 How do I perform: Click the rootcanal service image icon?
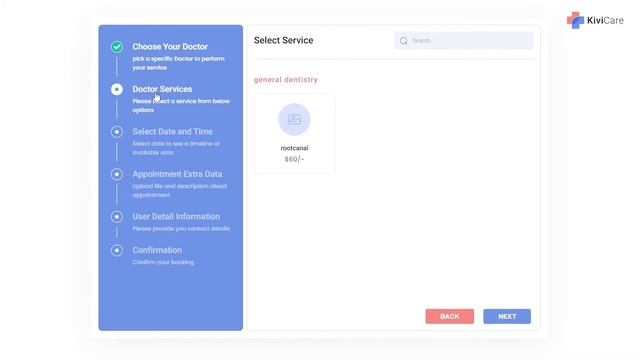tap(294, 119)
